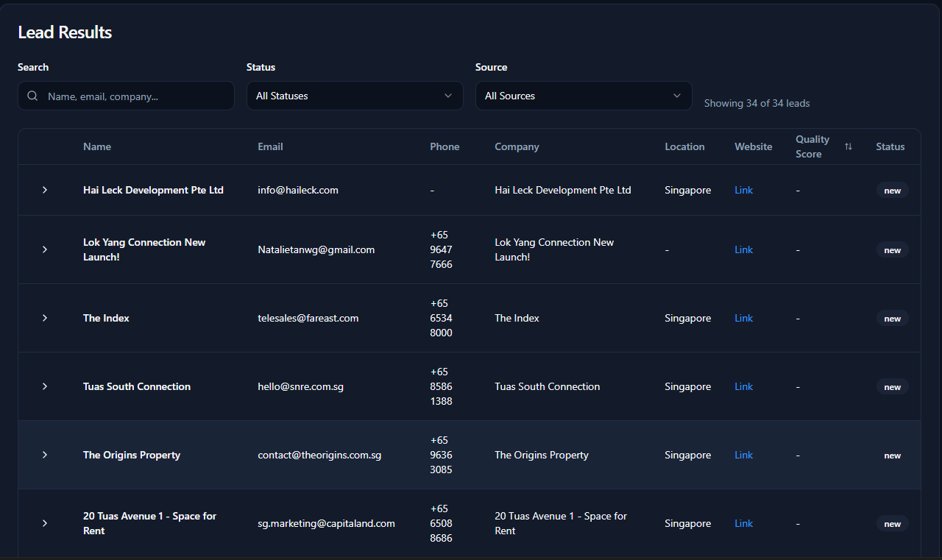The height and width of the screenshot is (560, 942).
Task: Expand the Tuas South Connection row
Action: 45,386
